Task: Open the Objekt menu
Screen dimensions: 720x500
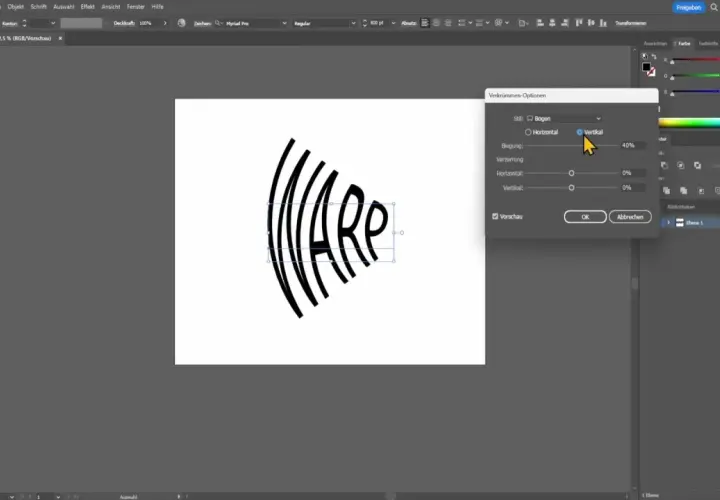Action: point(16,7)
